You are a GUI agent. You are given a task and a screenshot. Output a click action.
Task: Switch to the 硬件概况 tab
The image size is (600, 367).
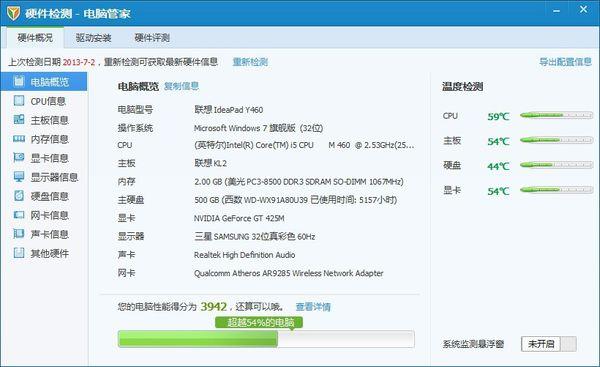pyautogui.click(x=35, y=38)
